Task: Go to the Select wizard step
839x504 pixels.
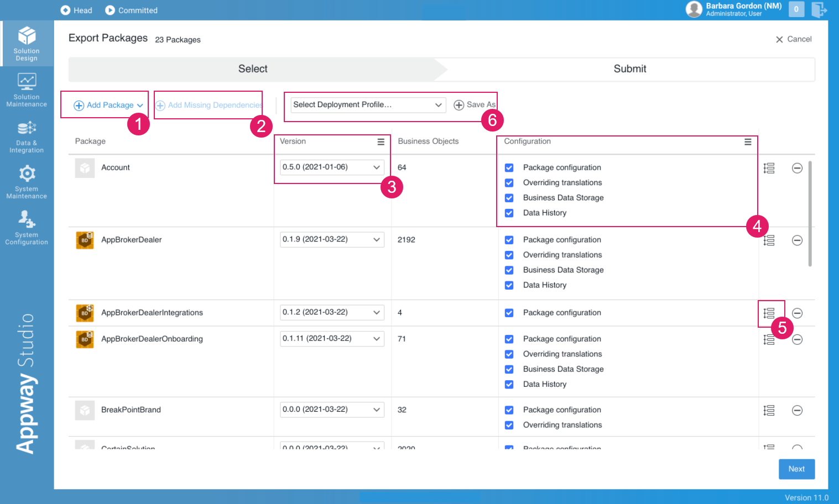Action: point(253,69)
